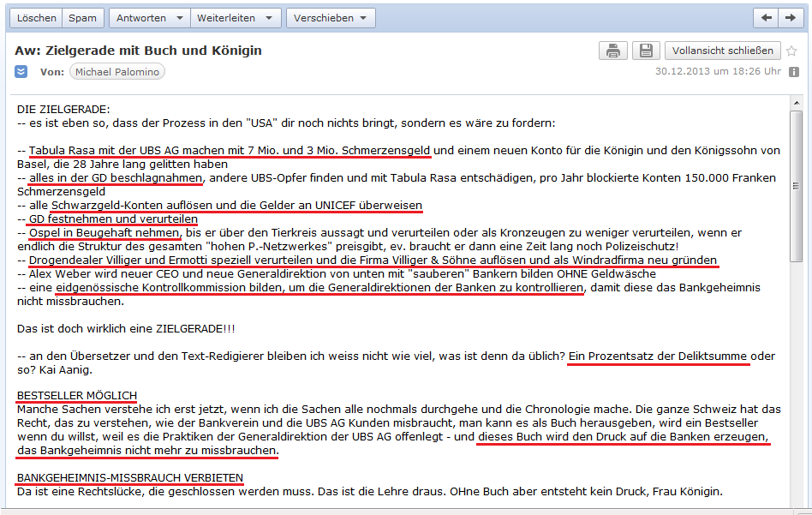This screenshot has width=812, height=515.
Task: Click the sender name Michael Palomino
Action: [x=116, y=71]
